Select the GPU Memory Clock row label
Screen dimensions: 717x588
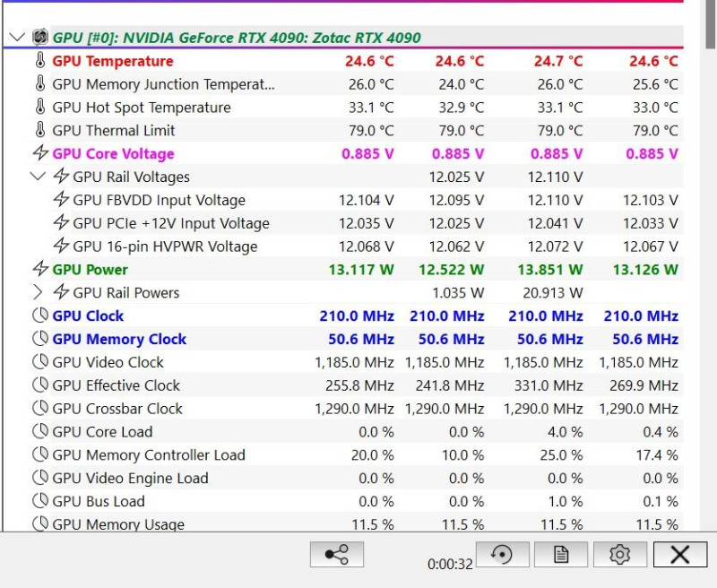119,340
